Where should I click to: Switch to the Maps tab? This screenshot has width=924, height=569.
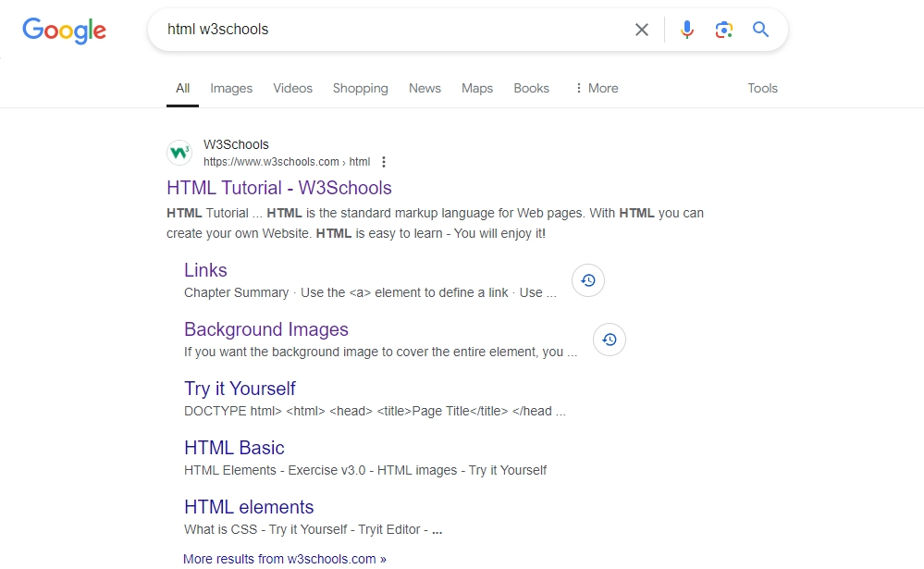coord(477,89)
